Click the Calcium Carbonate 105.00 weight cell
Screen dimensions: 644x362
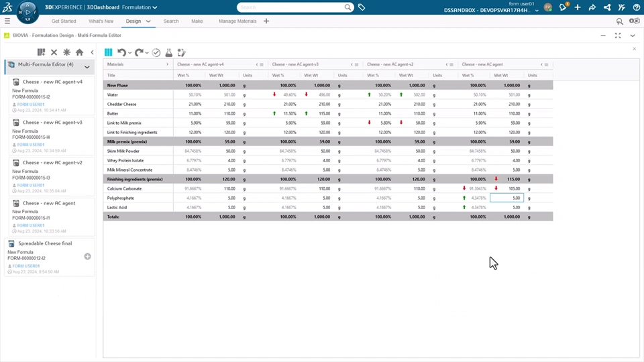(x=507, y=188)
